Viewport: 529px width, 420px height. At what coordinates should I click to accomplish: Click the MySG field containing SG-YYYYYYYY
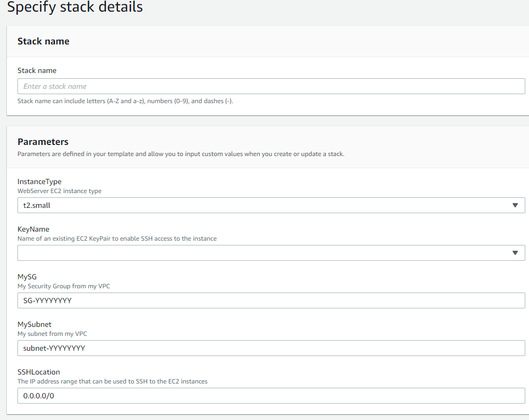(271, 300)
